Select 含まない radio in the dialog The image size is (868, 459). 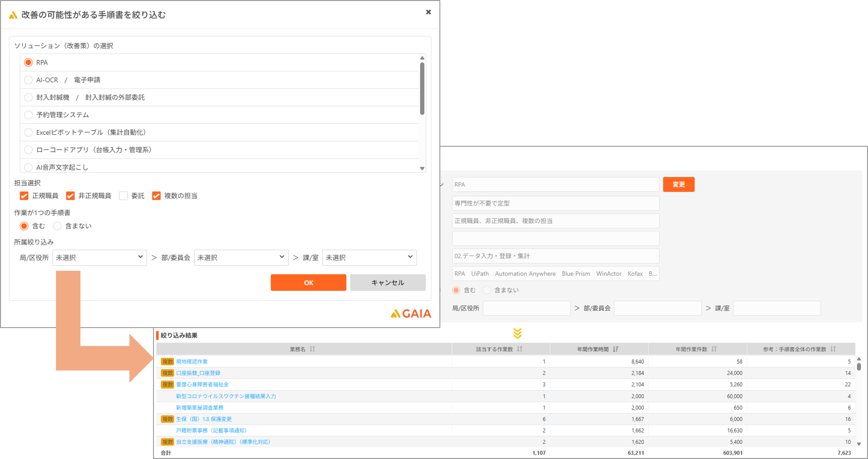pos(57,226)
